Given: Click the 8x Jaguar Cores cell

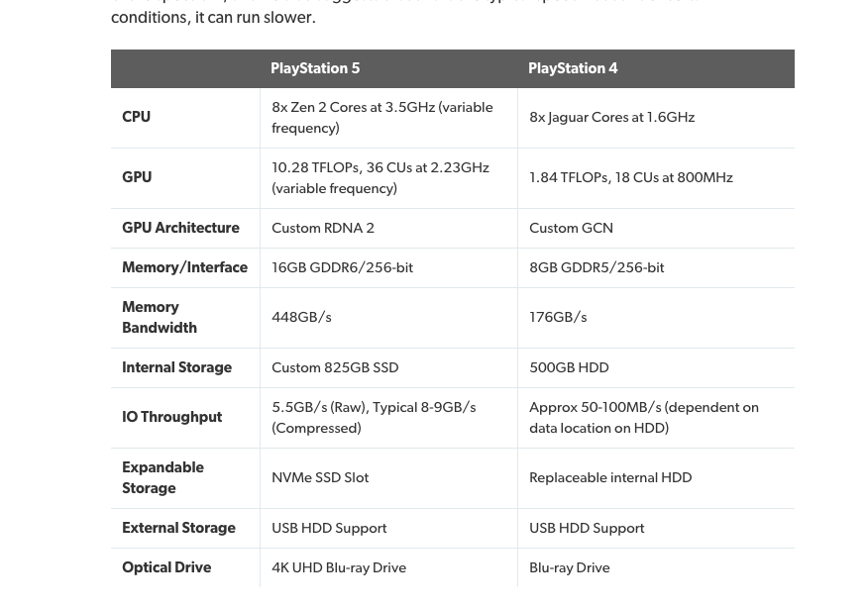Looking at the screenshot, I should 611,117.
